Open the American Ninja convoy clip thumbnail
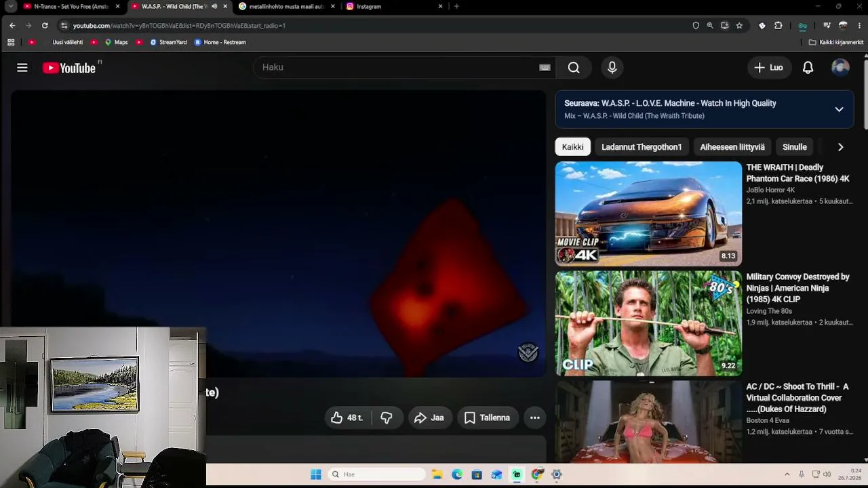This screenshot has height=488, width=868. point(648,323)
